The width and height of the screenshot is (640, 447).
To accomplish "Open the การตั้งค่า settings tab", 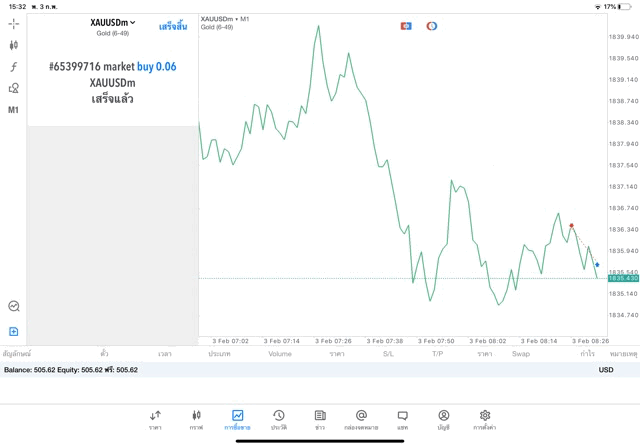I will (x=484, y=420).
